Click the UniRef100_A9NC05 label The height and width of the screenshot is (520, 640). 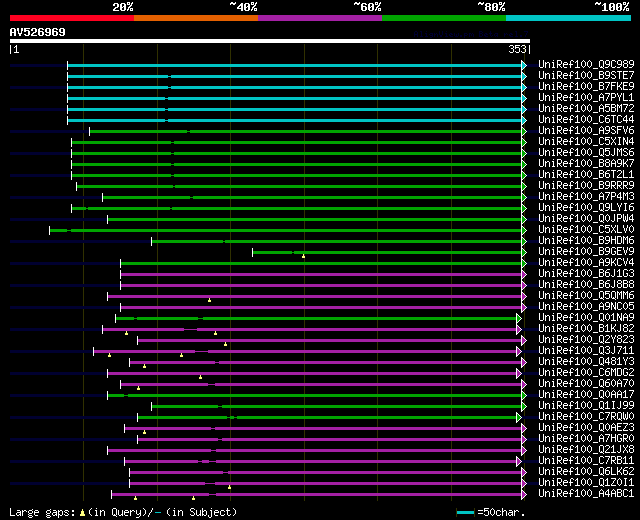pyautogui.click(x=586, y=307)
